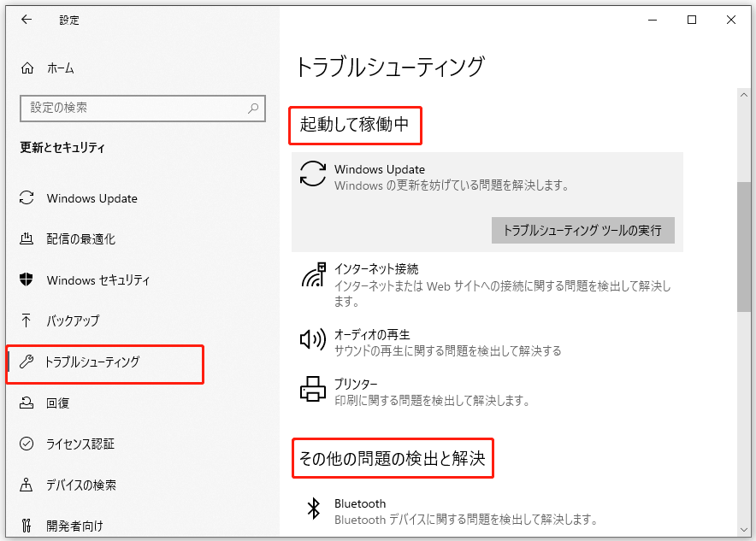The height and width of the screenshot is (541, 756).
Task: Select the トラブルシューティング sidebar item
Action: click(x=92, y=362)
